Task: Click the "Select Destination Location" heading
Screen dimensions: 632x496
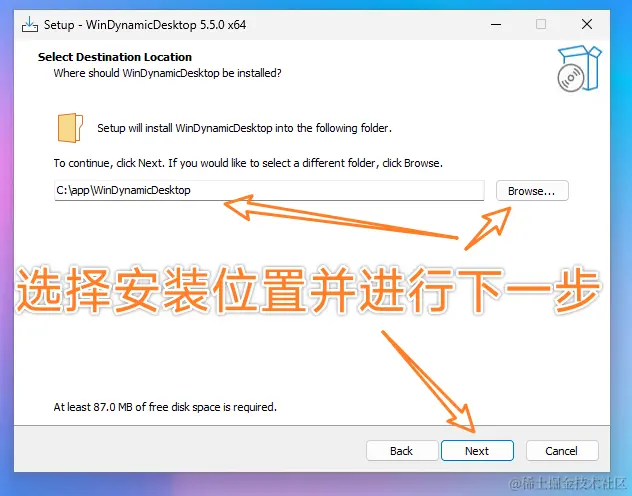Action: coord(115,57)
